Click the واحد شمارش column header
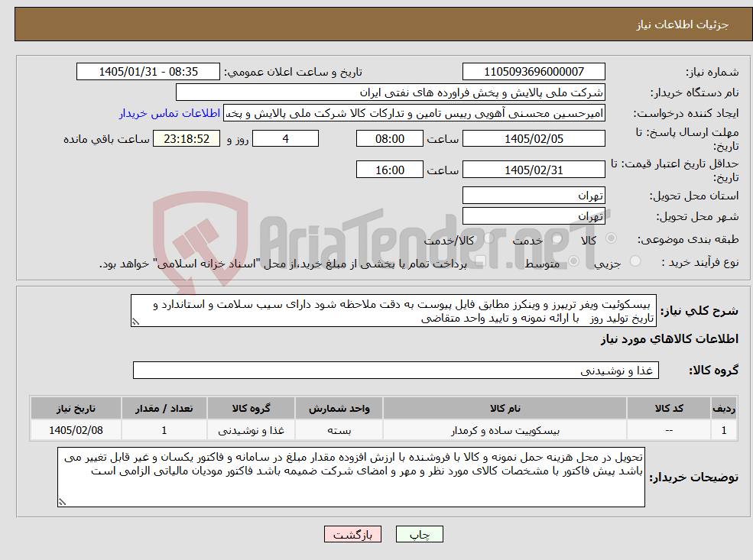Screen dimensions: 753x560 [x=339, y=409]
